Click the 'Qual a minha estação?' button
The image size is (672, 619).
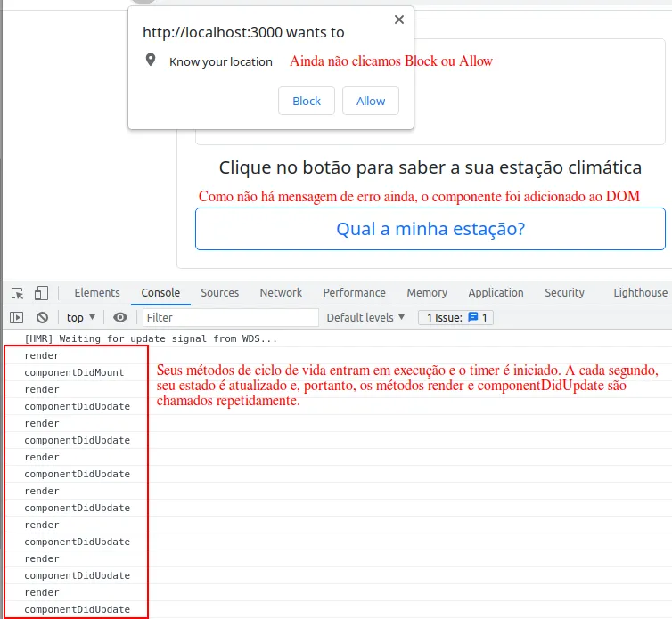coord(430,229)
